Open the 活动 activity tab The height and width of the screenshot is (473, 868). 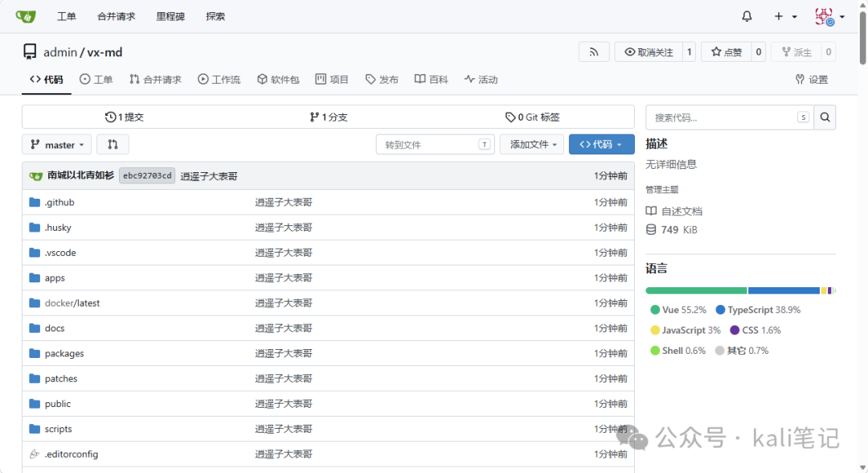click(x=481, y=79)
